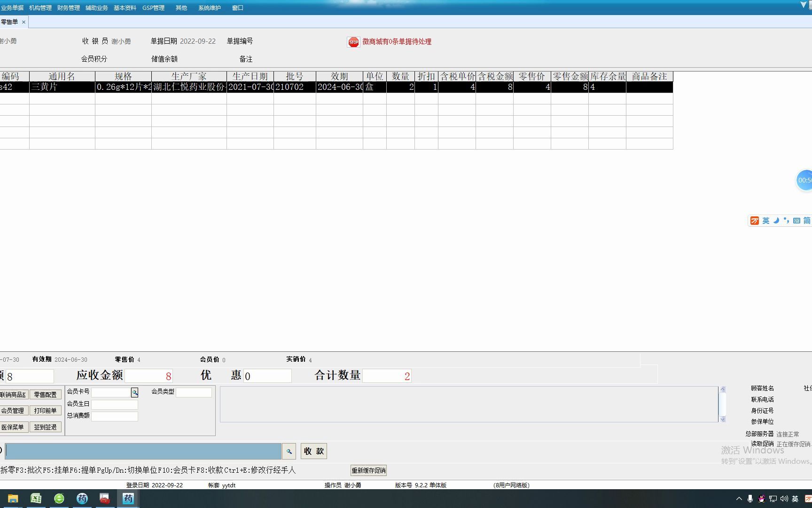Screen dimensions: 812x508
Task: Click the 通用名 column header
Action: click(62, 76)
